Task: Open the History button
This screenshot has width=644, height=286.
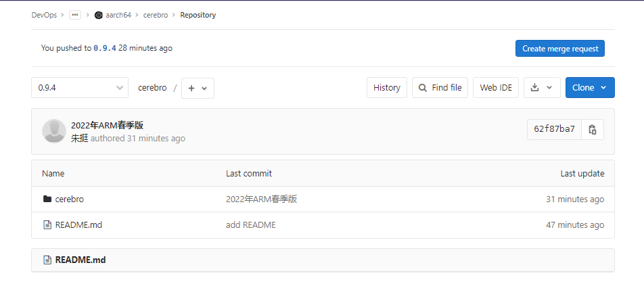Action: point(386,87)
